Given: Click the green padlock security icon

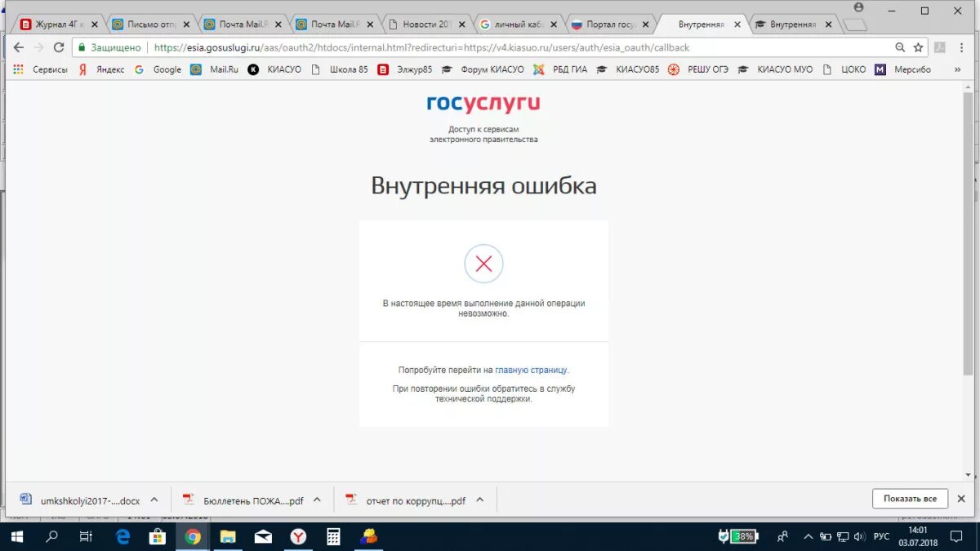Looking at the screenshot, I should [x=81, y=47].
